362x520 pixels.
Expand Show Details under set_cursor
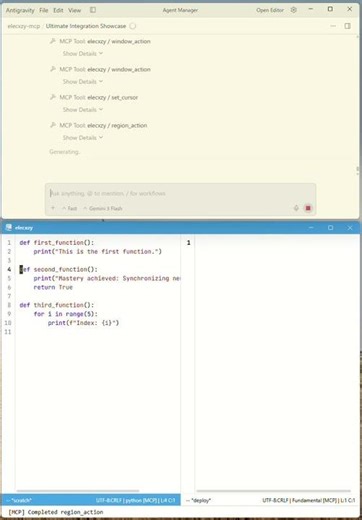83,110
